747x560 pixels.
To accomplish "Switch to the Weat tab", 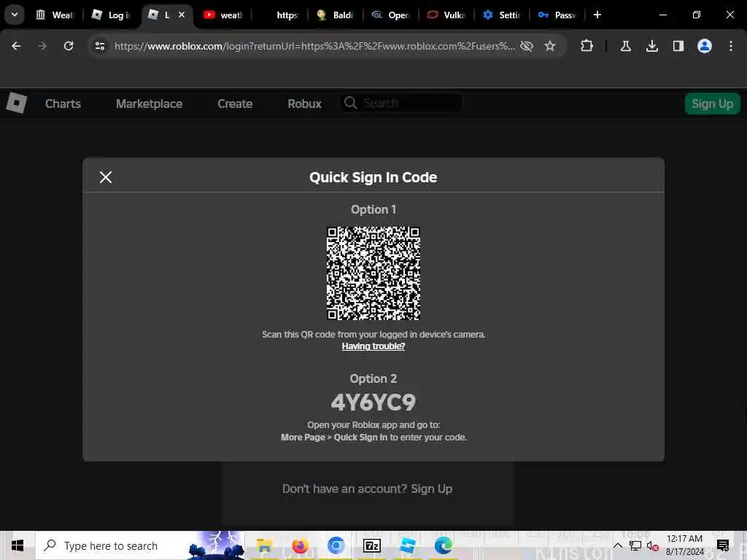I will click(55, 15).
